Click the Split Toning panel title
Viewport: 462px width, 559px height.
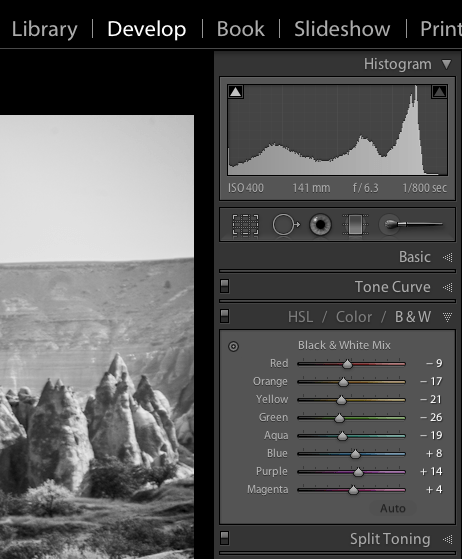click(x=390, y=539)
